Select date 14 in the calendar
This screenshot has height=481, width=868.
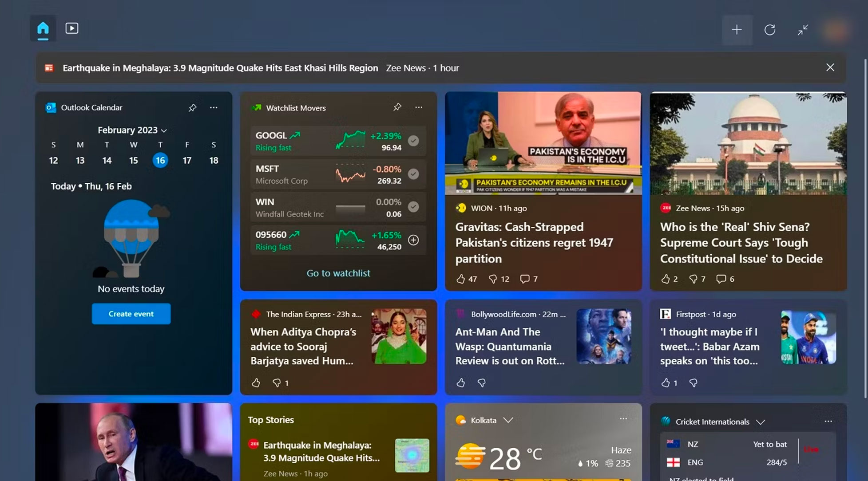[x=107, y=160]
